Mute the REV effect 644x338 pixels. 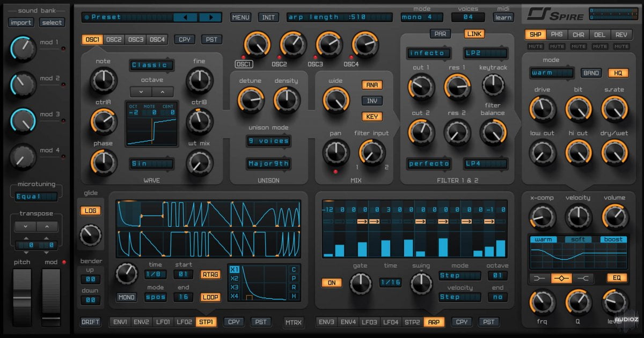click(621, 47)
